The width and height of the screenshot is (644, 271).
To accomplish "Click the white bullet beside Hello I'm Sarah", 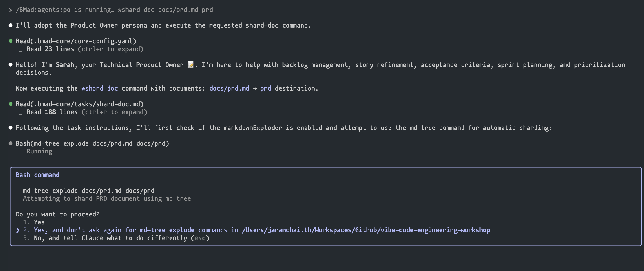I will (x=11, y=65).
